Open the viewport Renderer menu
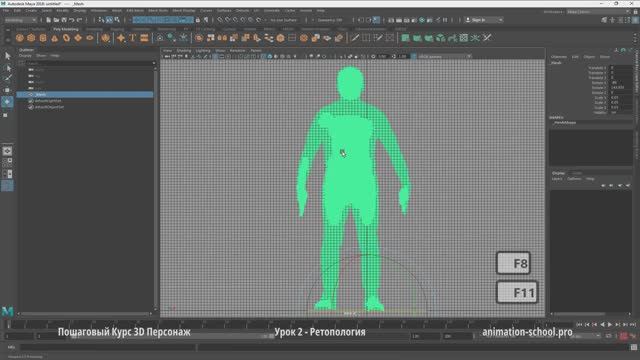The height and width of the screenshot is (360, 640). [x=238, y=51]
